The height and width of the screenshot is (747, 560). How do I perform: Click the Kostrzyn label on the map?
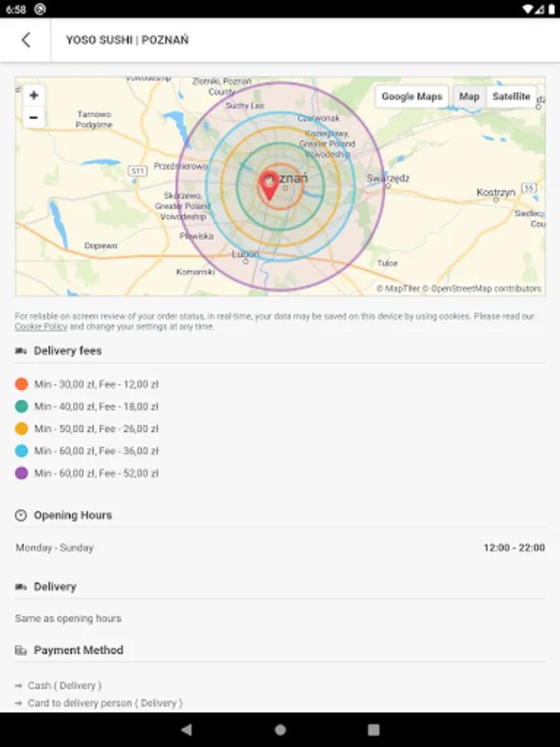coord(496,193)
